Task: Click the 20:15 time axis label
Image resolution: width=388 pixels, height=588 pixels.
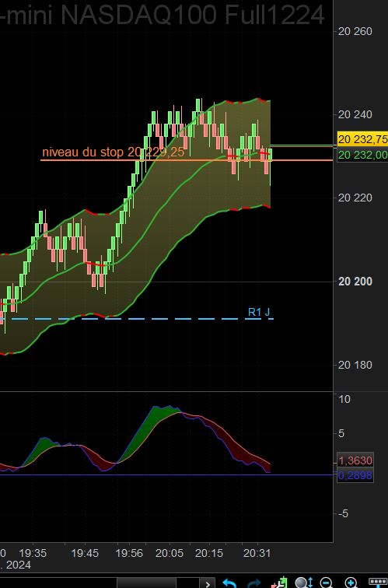Action: point(209,553)
